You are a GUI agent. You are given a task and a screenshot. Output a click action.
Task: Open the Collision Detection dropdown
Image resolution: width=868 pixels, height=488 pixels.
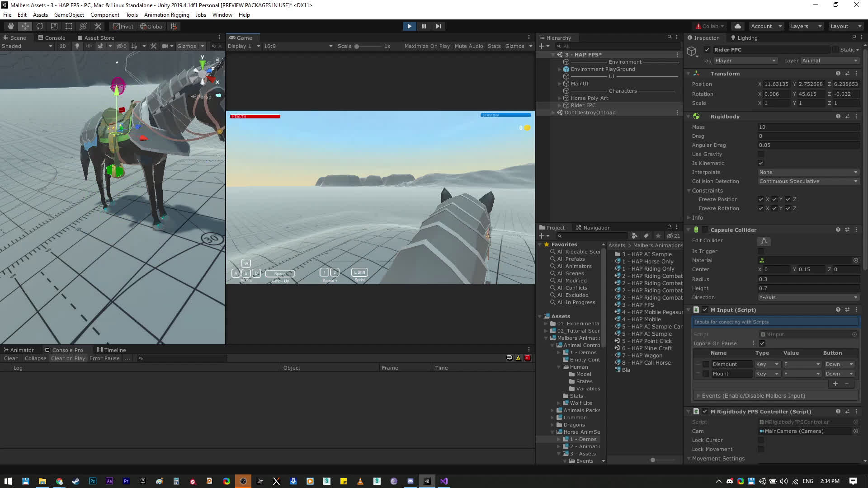click(x=808, y=181)
